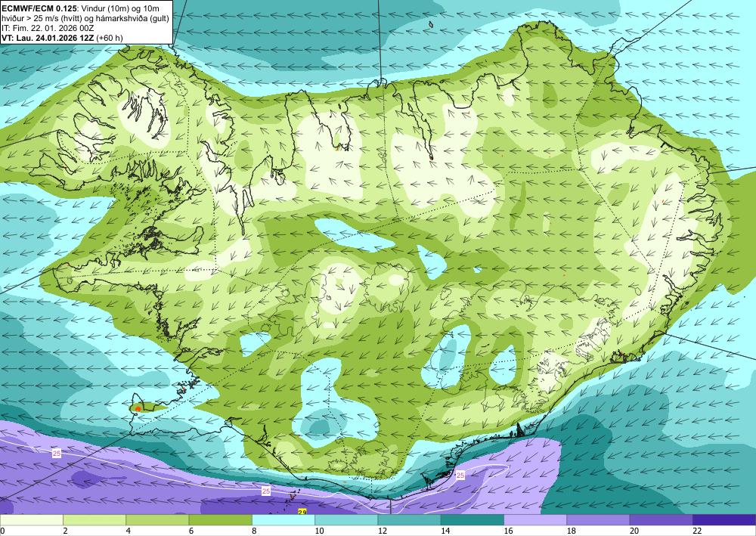This screenshot has height=536, width=756.
Task: Click the 'IT: Fim. 22. 01. 2026 00Z' line
Action: [48, 27]
